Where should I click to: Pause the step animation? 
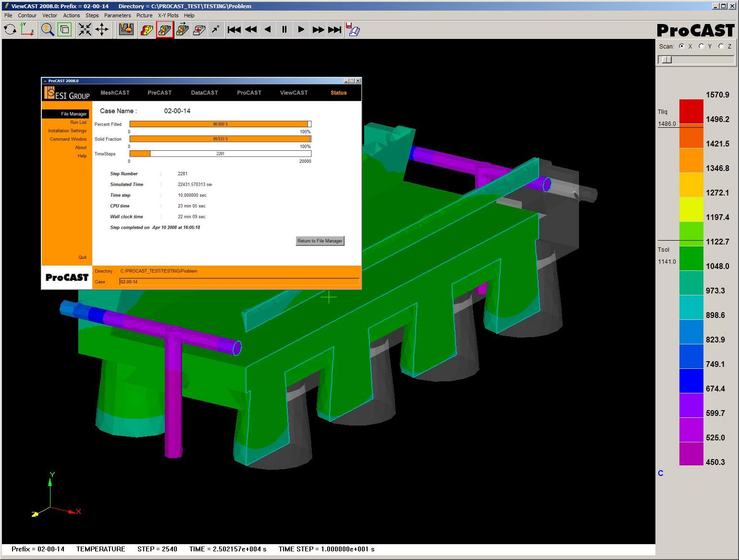pos(284,30)
